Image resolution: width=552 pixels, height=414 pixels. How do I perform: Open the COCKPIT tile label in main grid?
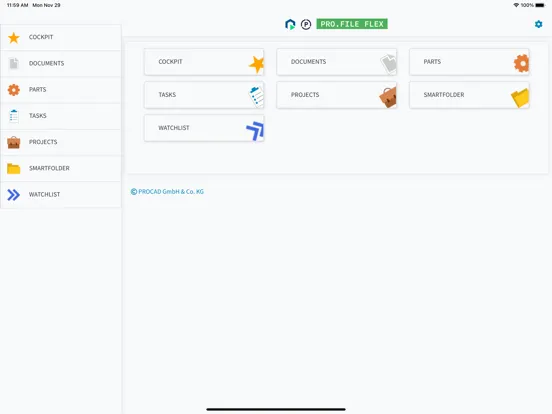pyautogui.click(x=170, y=62)
